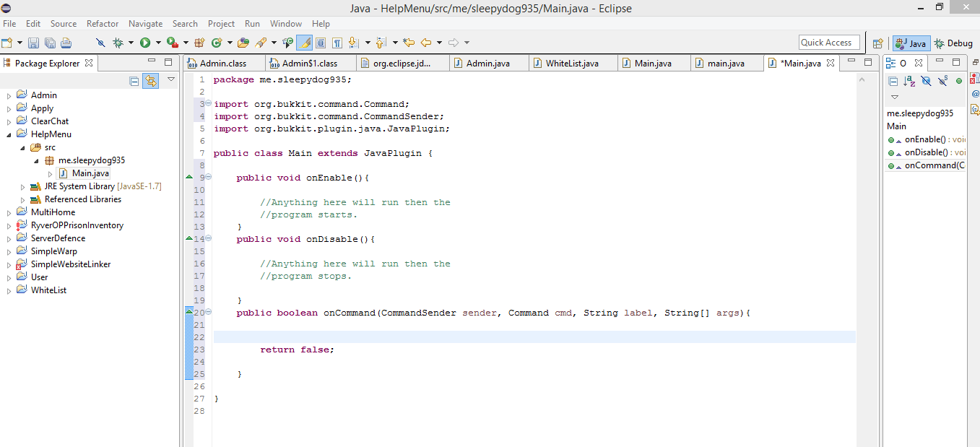Toggle Show Whitespace Characters icon
The width and height of the screenshot is (980, 447).
tap(337, 43)
